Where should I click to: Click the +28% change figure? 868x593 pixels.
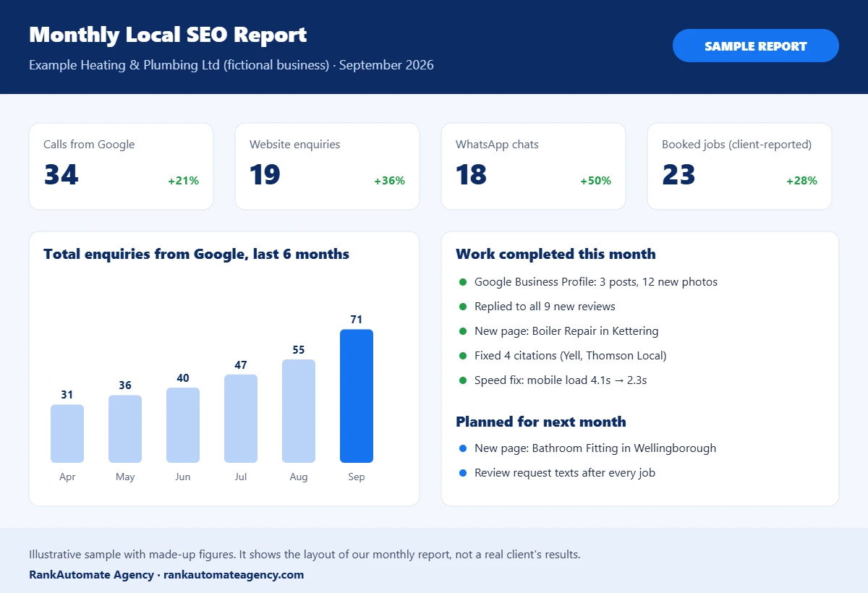(801, 181)
